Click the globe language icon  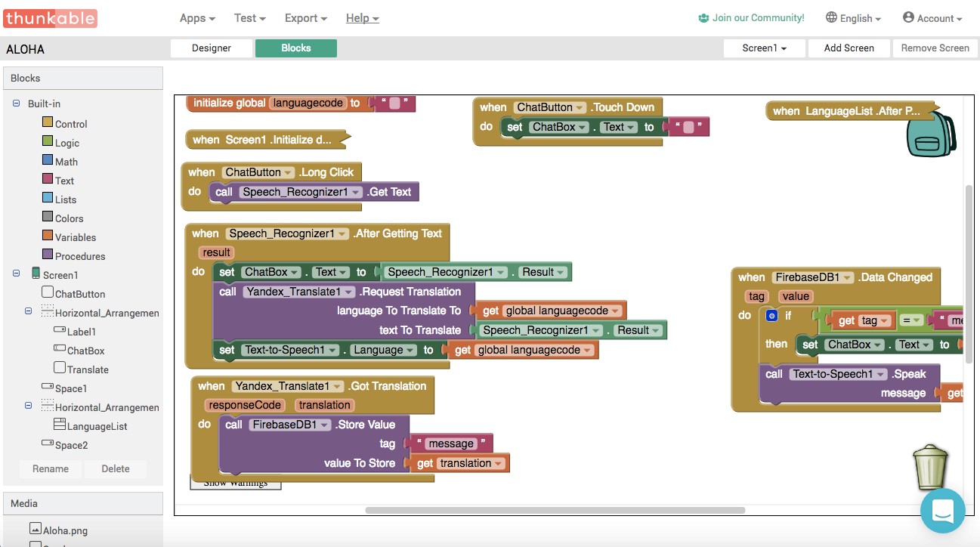pos(831,17)
